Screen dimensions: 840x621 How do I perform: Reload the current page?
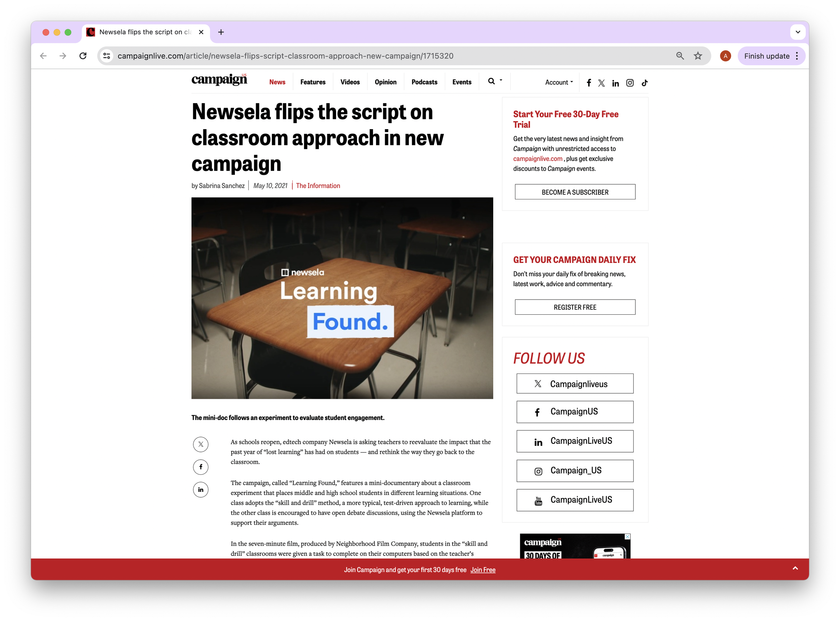[83, 56]
